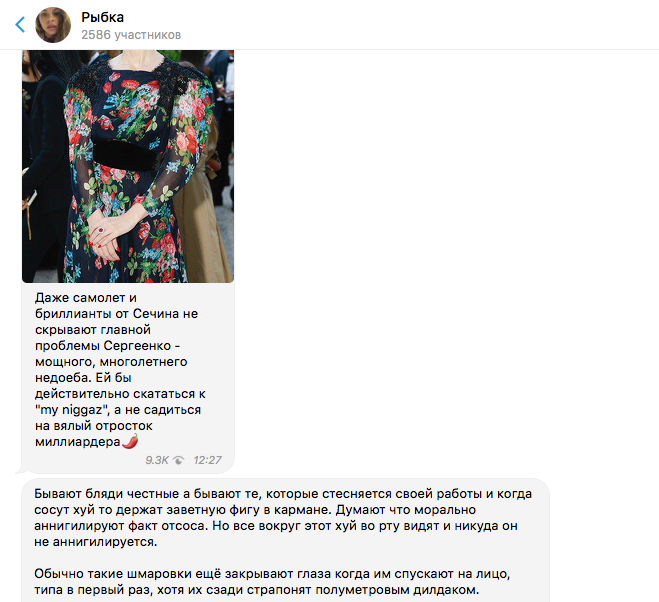Open the Рыбка channel avatar

[x=53, y=25]
